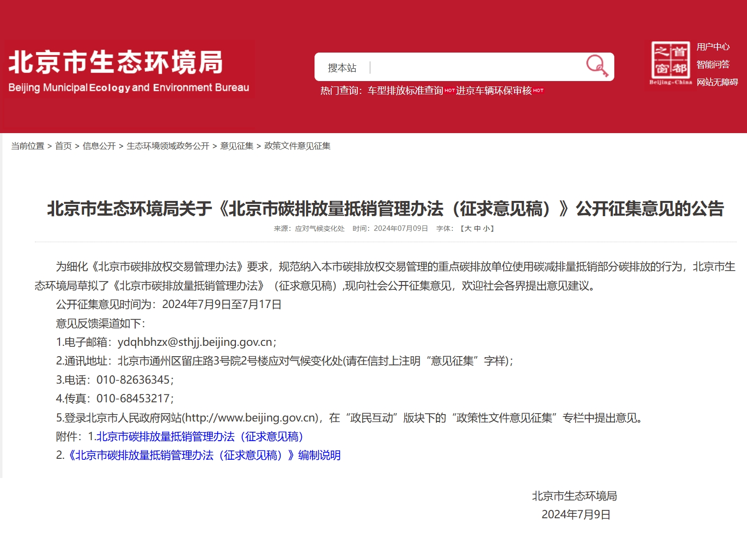Open the 网站无障碍 accessibility link
This screenshot has width=747, height=560.
[717, 82]
